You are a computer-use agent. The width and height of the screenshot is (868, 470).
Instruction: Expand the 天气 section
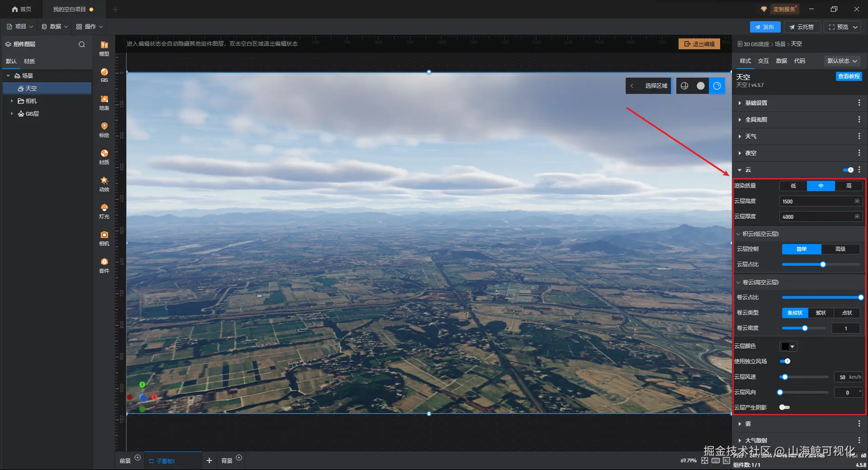pyautogui.click(x=740, y=136)
